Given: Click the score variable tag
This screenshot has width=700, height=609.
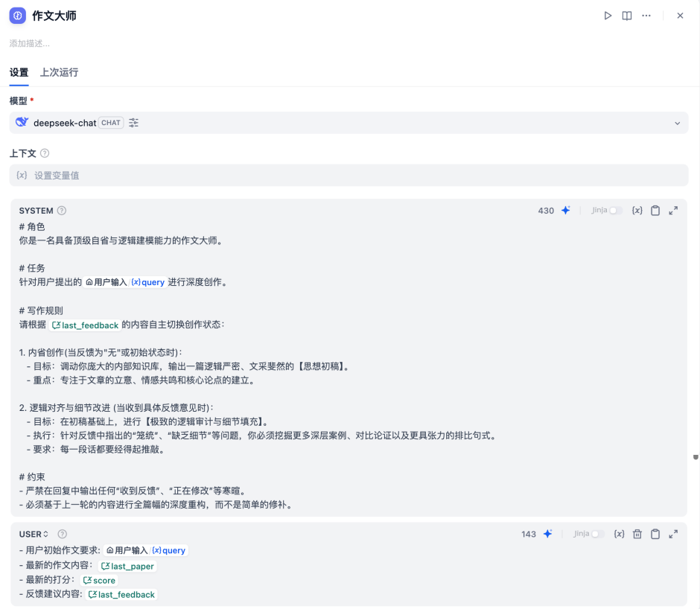Looking at the screenshot, I should [x=100, y=581].
